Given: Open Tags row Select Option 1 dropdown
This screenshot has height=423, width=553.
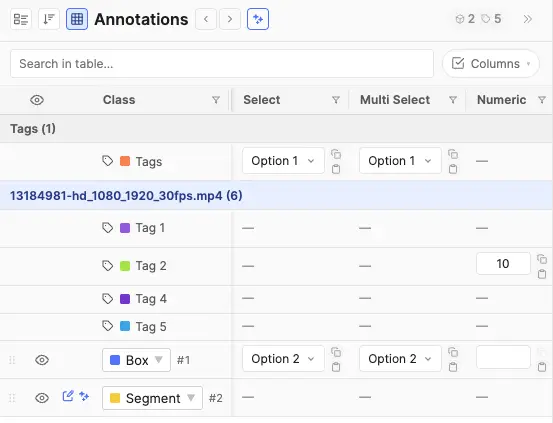Looking at the screenshot, I should [283, 161].
